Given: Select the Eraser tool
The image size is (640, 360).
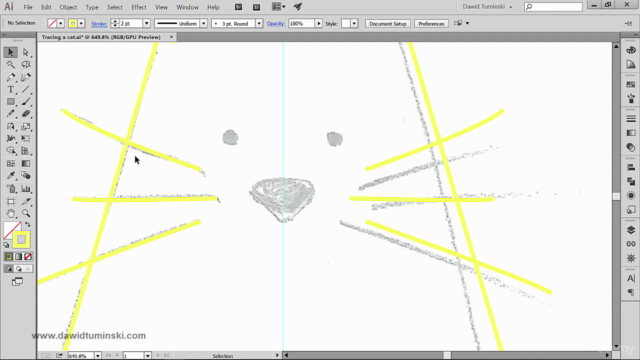Looking at the screenshot, I should [26, 114].
